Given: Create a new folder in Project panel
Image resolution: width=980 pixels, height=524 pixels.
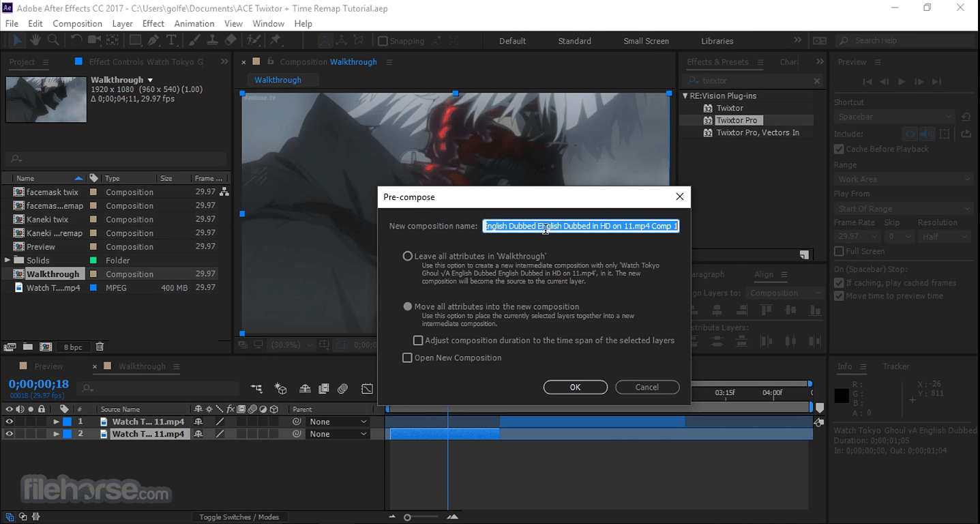Looking at the screenshot, I should coord(28,347).
